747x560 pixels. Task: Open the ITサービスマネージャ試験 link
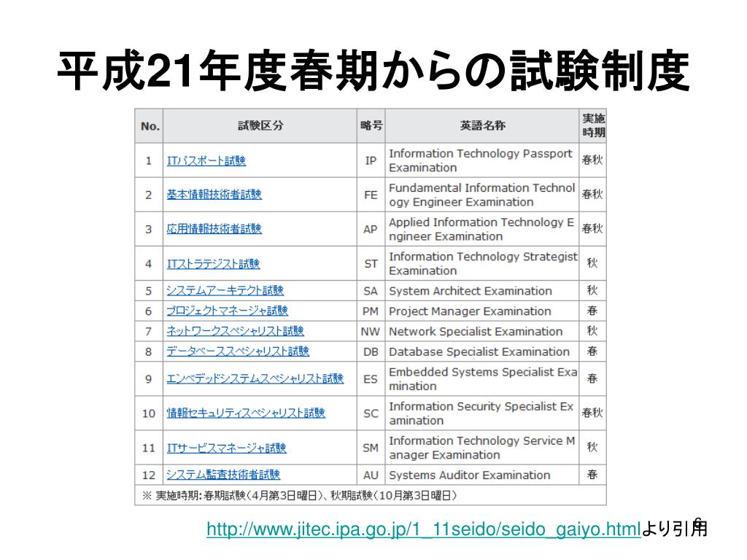[x=226, y=448]
